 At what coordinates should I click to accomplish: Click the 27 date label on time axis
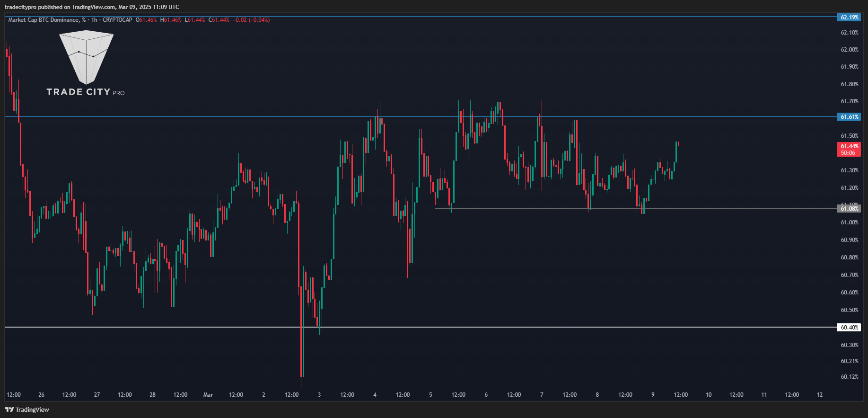(x=97, y=395)
